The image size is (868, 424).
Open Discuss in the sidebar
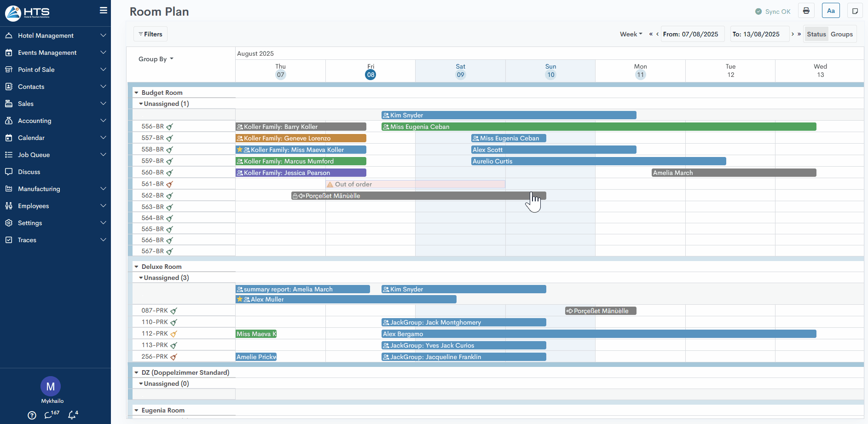29,172
